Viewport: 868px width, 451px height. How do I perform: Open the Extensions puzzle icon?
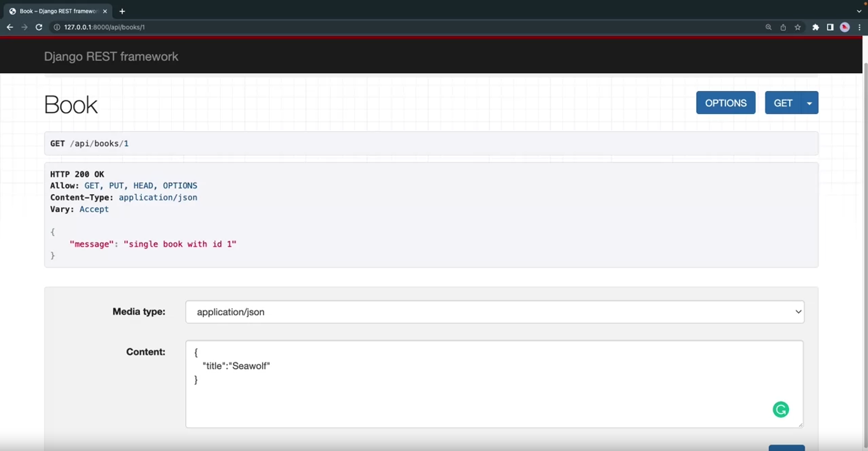pos(815,27)
